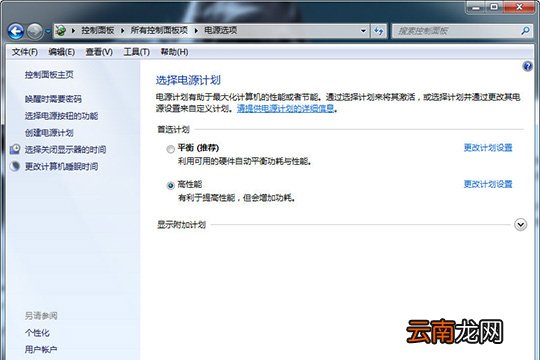Open recent pages dropdown beside Forward button
The image size is (540, 360).
tap(48, 31)
